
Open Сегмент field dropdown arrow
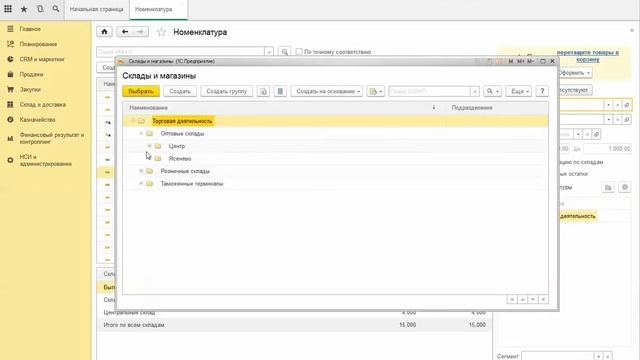(598, 356)
